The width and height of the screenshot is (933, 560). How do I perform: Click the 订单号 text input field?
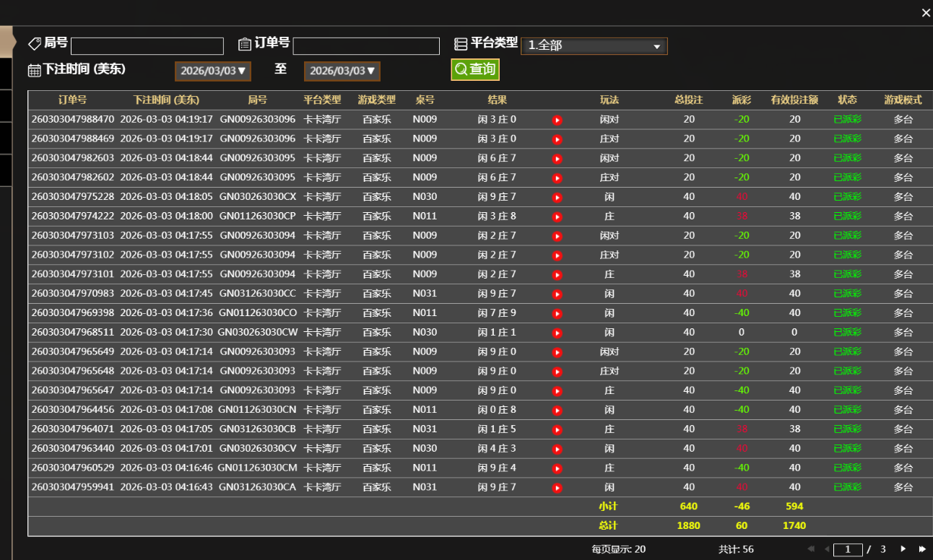click(x=366, y=46)
